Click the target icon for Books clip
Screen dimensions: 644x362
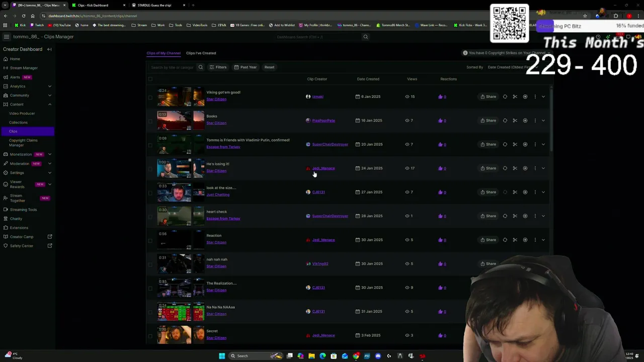(x=505, y=121)
